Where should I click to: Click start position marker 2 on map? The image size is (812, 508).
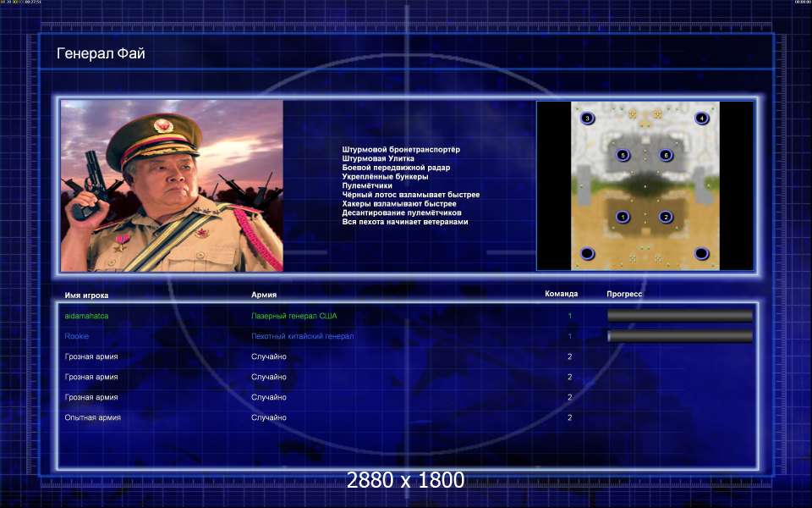tap(666, 217)
